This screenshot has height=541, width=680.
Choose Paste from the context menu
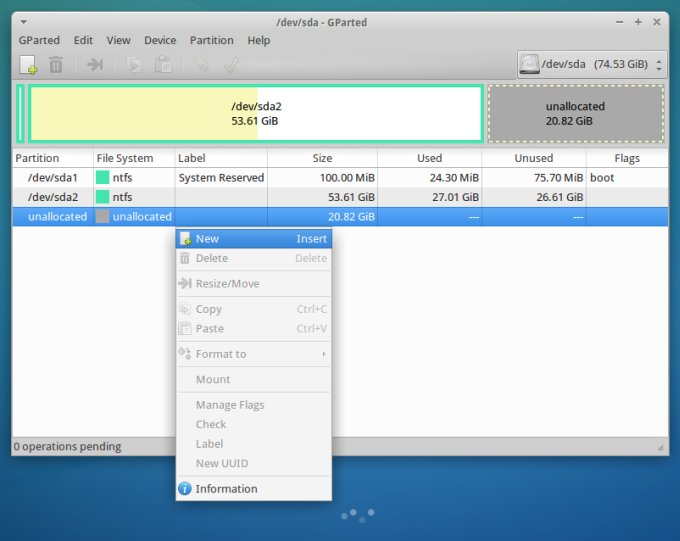click(254, 328)
